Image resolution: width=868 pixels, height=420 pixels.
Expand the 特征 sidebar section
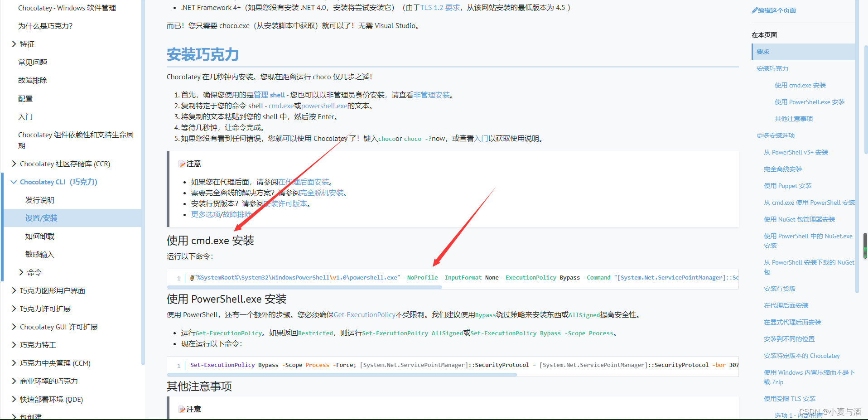14,44
